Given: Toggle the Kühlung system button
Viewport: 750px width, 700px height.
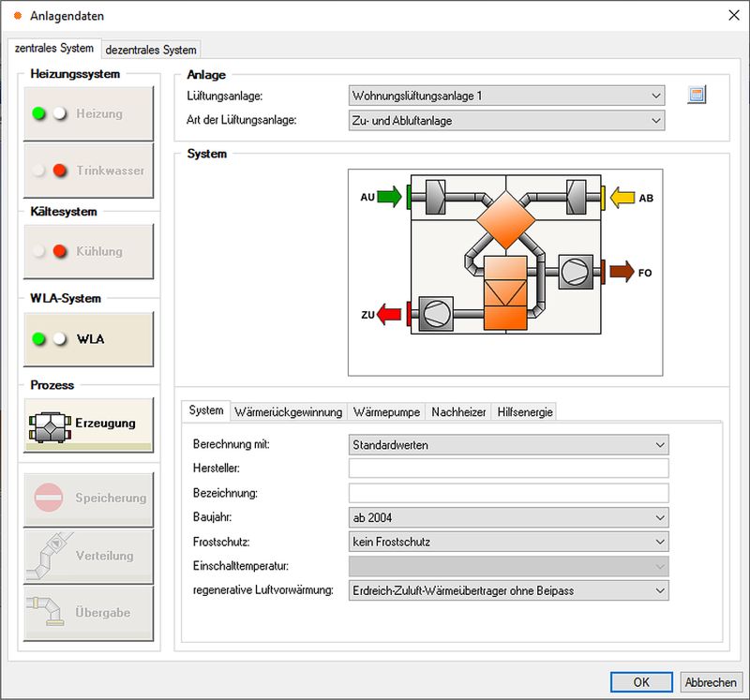Looking at the screenshot, I should [89, 251].
